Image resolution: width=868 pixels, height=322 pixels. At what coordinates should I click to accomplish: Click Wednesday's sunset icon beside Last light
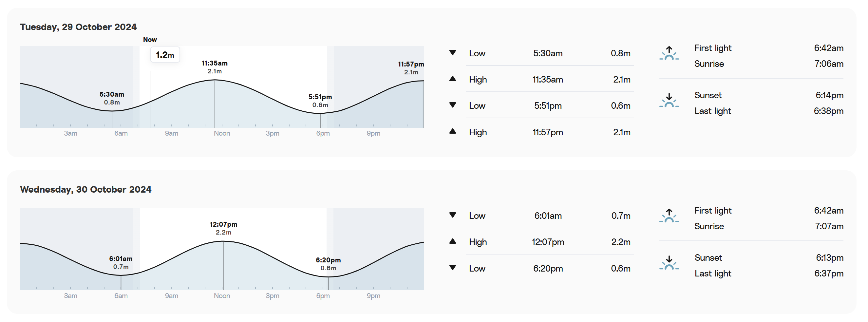pos(669,263)
